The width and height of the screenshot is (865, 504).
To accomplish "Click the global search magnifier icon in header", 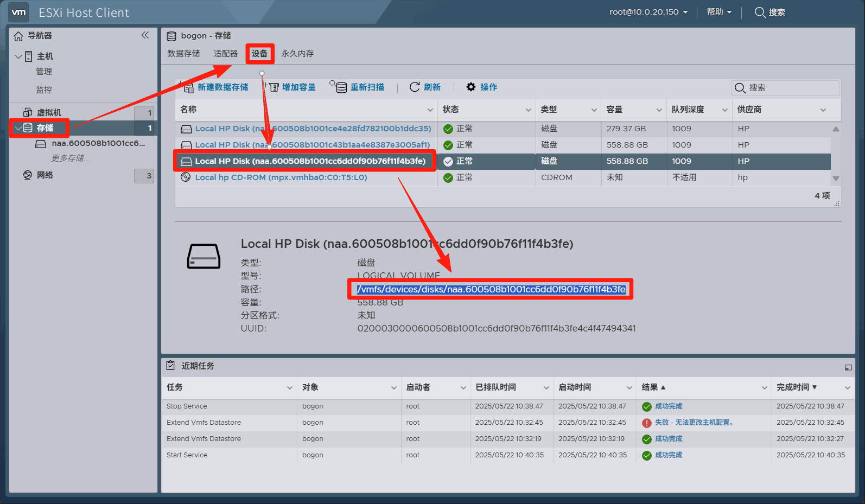I will point(760,12).
